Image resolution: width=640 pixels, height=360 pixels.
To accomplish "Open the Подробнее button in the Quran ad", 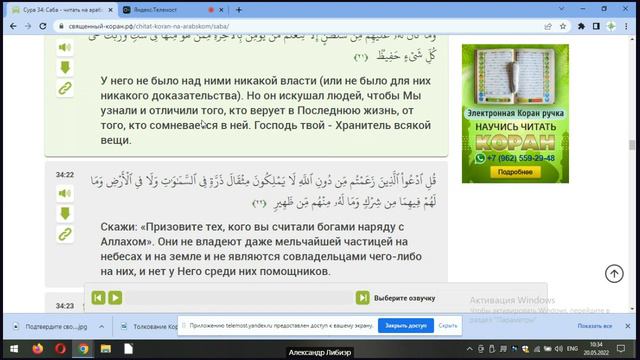I will coord(515,172).
